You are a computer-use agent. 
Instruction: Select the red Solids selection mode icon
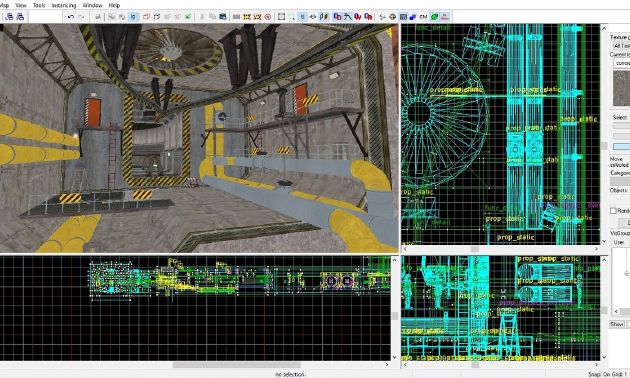358,17
